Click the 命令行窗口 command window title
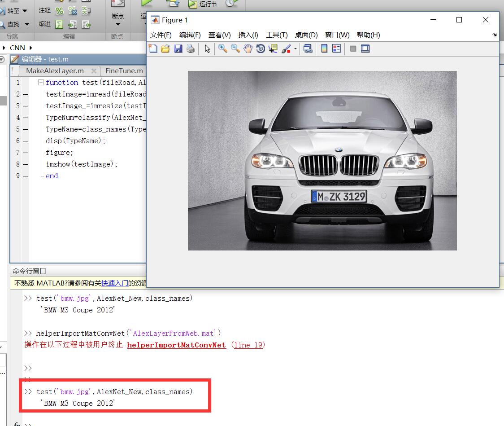This screenshot has width=504, height=426. (x=29, y=271)
